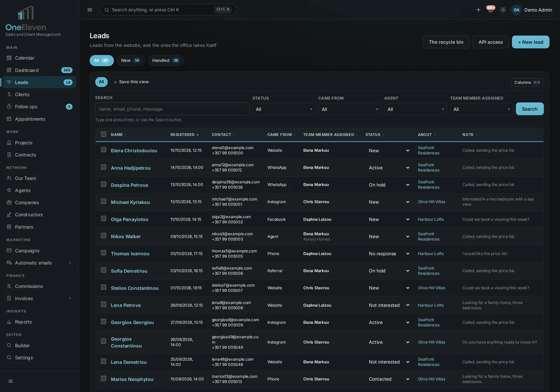Screen dimensions: 560x392
Task: Open Olga Panayiotou lead link
Action: pyautogui.click(x=129, y=219)
